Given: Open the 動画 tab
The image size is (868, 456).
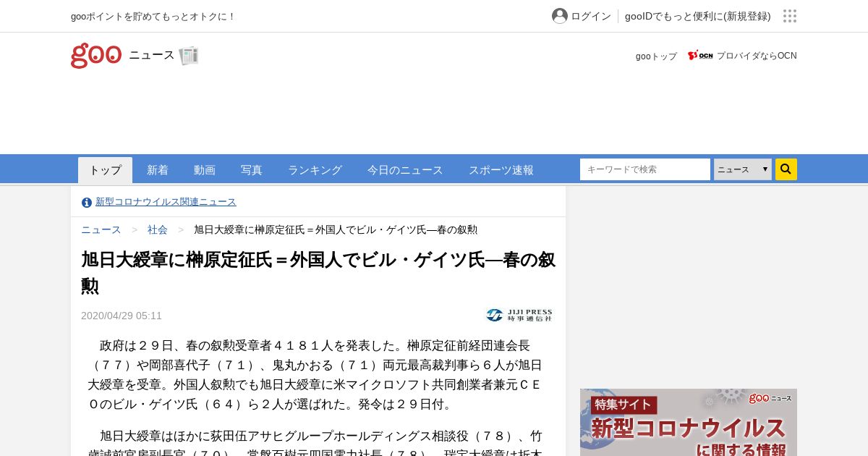Looking at the screenshot, I should 205,170.
